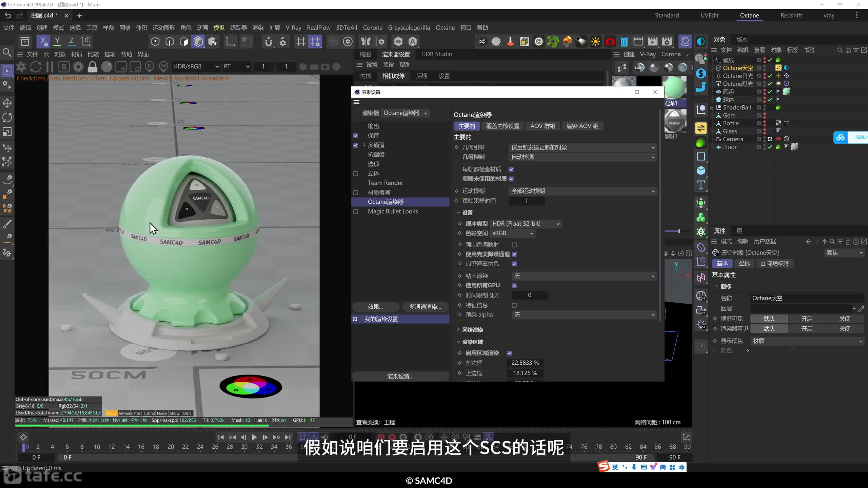Go to the start of the timeline
Viewport: 868px width, 488px height.
pyautogui.click(x=221, y=437)
